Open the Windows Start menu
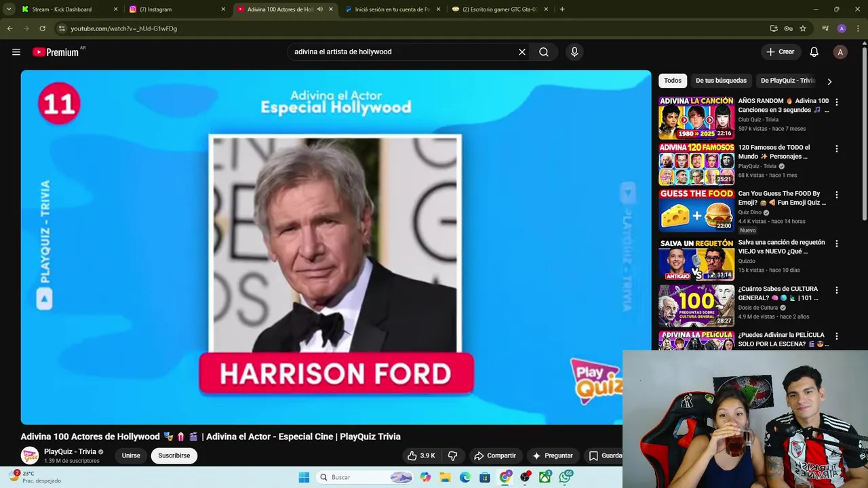The width and height of the screenshot is (868, 488). pyautogui.click(x=304, y=477)
